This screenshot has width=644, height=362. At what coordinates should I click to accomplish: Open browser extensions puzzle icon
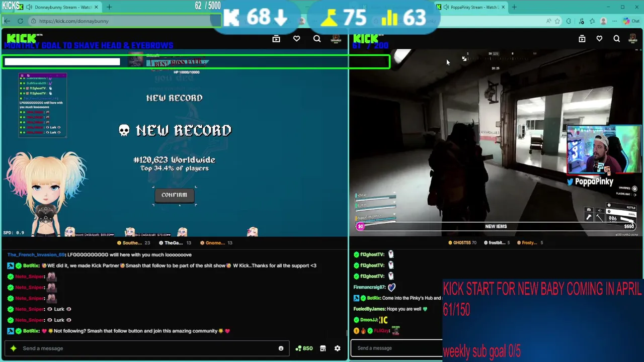(x=569, y=21)
